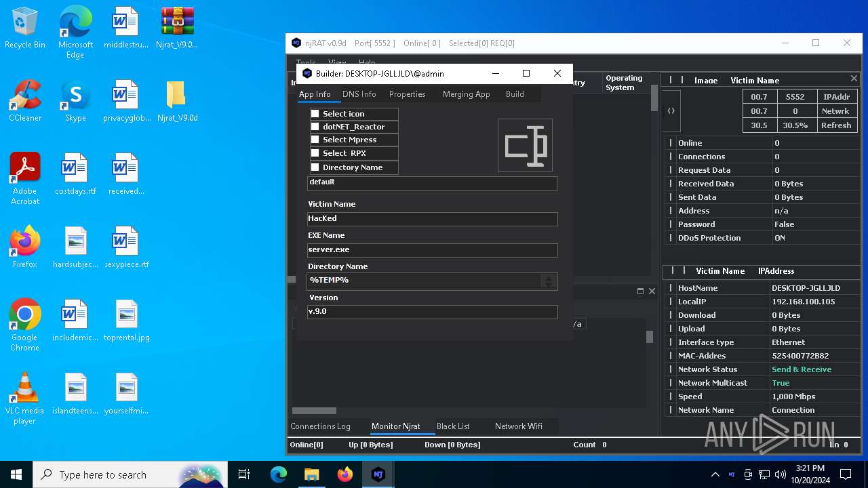Launch Microsoft Edge desktop shortcut
This screenshot has height=488, width=868.
[75, 33]
